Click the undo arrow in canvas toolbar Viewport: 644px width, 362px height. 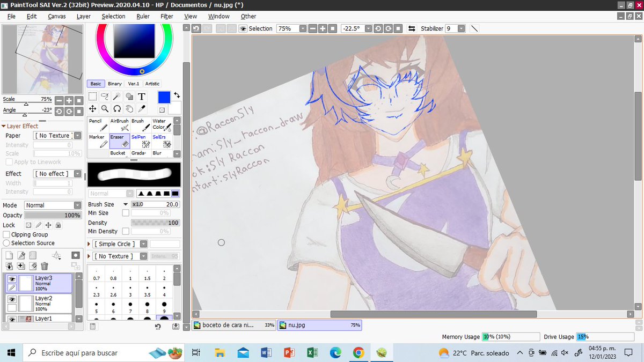[196, 28]
